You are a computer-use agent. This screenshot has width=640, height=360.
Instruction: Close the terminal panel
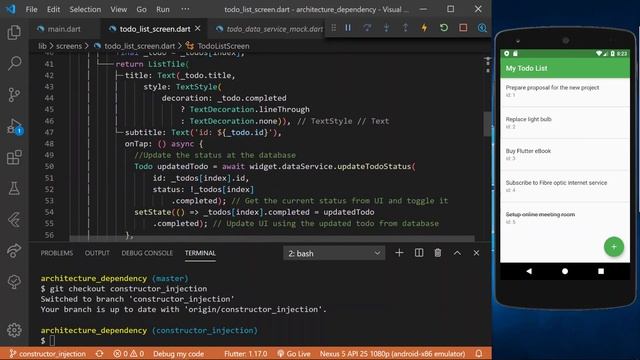(476, 253)
